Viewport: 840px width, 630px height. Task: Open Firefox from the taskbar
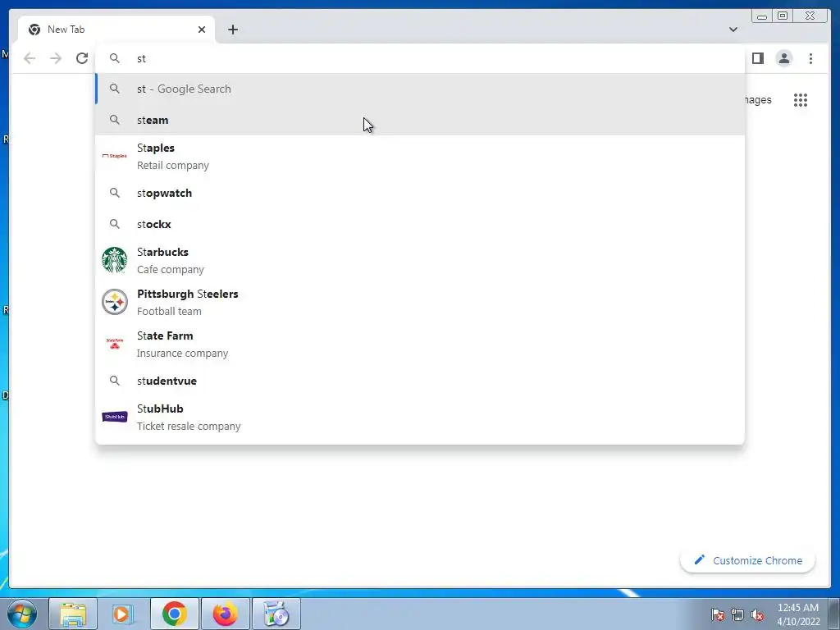click(226, 614)
